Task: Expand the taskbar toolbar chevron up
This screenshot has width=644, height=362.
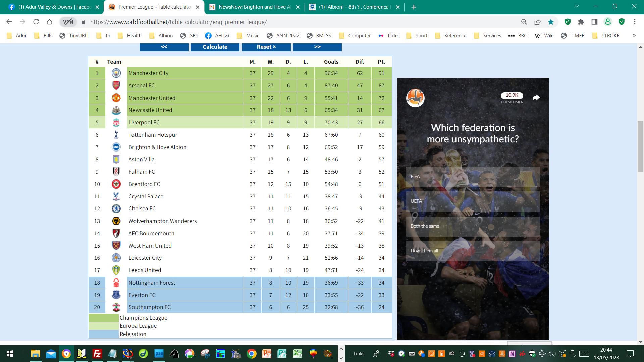Action: click(341, 349)
